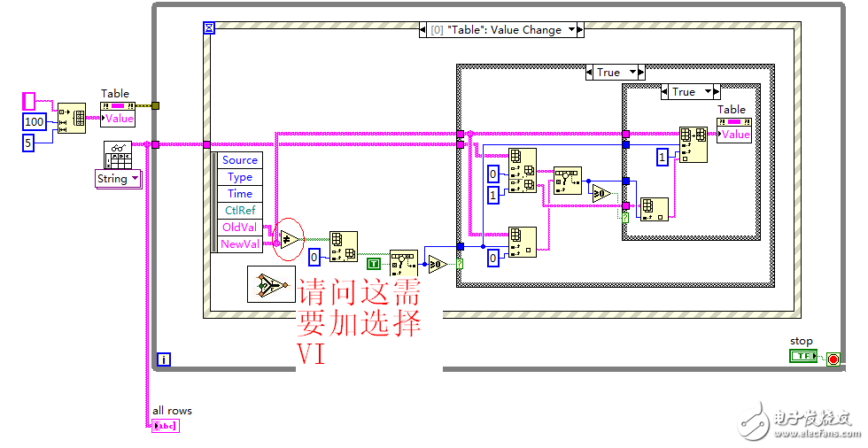Viewport: 868px width, 448px height.
Task: Click the Index Array node after Not Equal
Action: coord(344,247)
